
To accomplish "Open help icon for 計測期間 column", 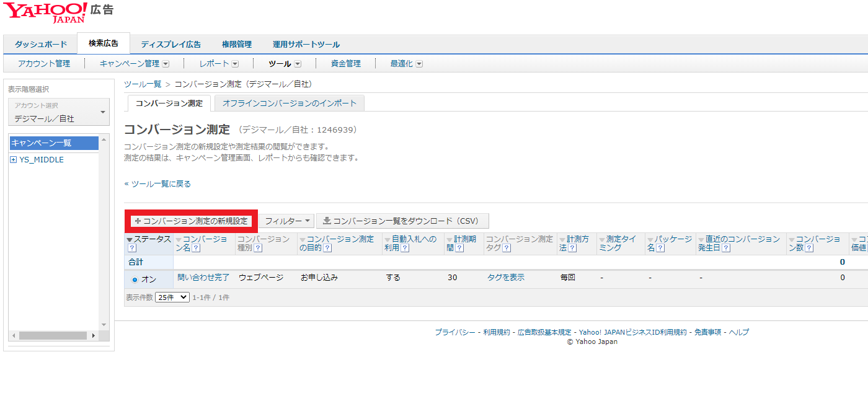I will coord(459,248).
